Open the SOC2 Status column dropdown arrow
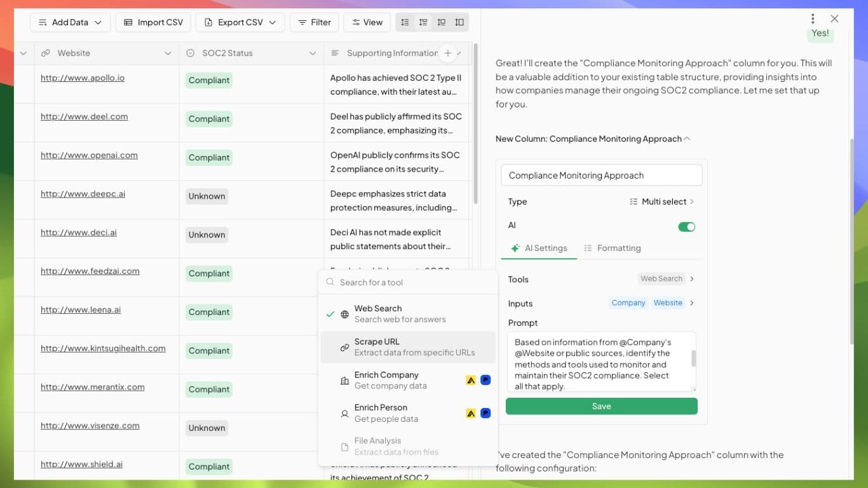 coord(313,53)
